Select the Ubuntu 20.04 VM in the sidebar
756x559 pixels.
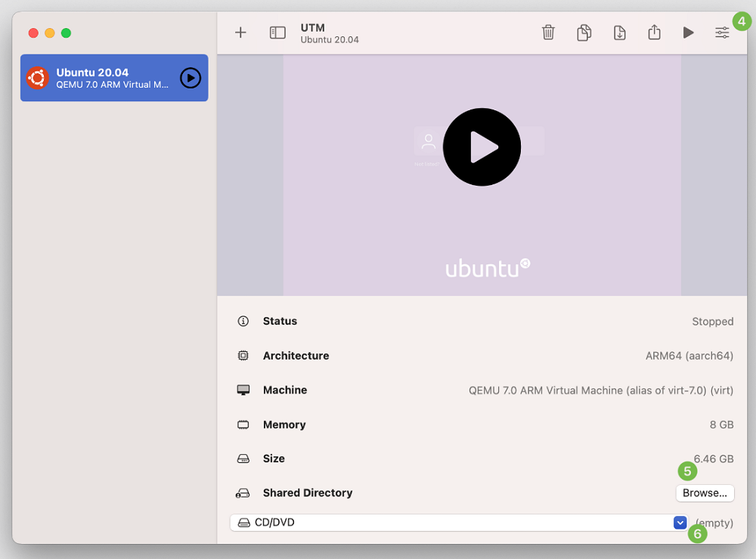point(114,78)
